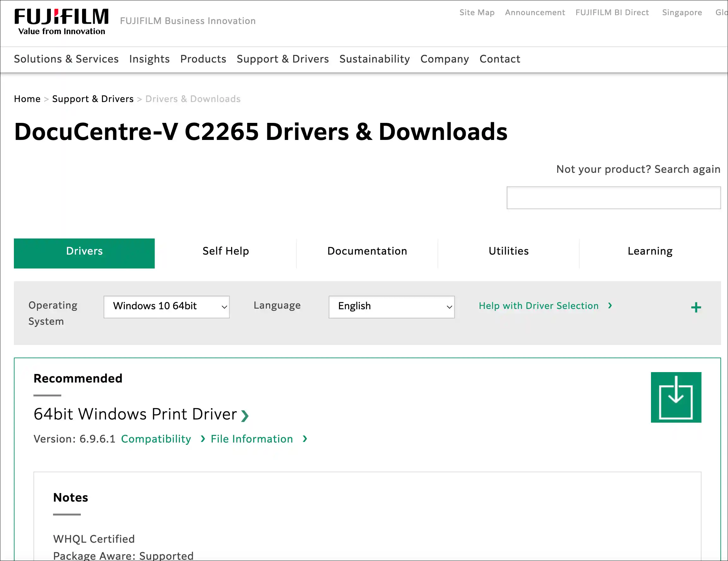Open Support & Drivers menu
Image resolution: width=728 pixels, height=561 pixels.
[x=283, y=59]
